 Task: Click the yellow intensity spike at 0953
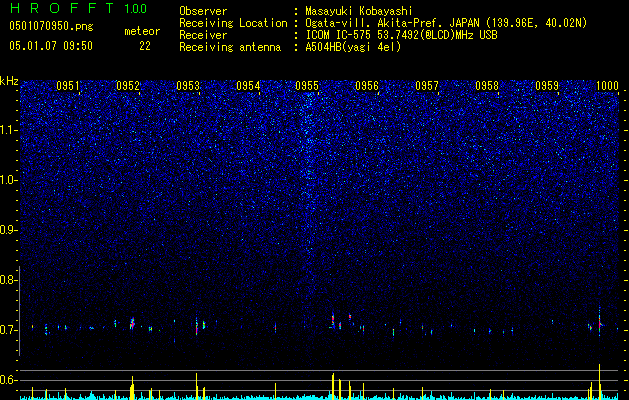tap(197, 385)
